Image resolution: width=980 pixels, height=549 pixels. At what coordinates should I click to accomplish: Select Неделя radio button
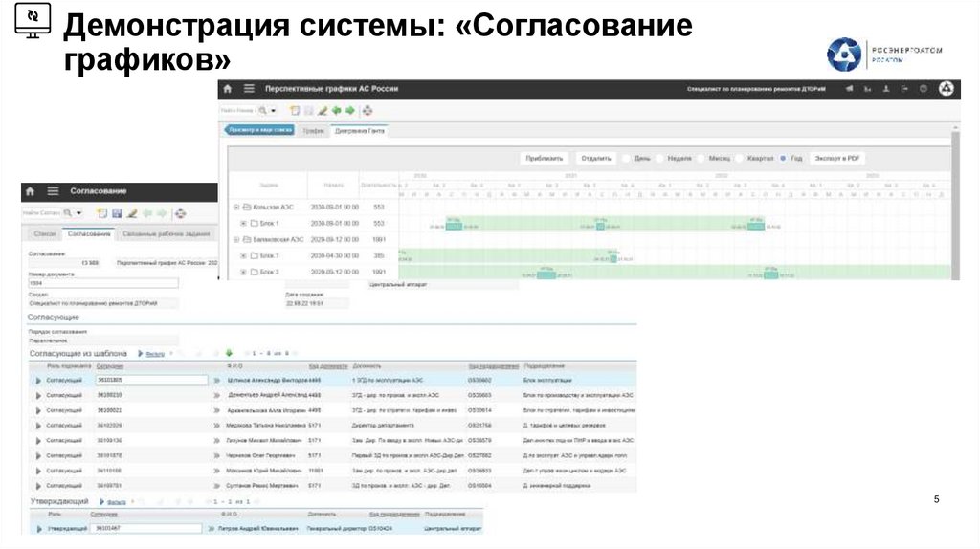tap(659, 159)
